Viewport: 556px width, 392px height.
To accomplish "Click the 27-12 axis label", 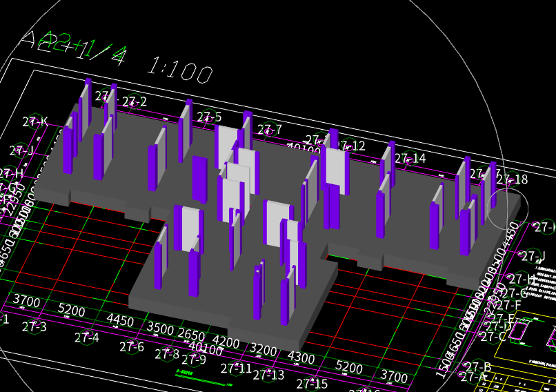I will pyautogui.click(x=351, y=146).
